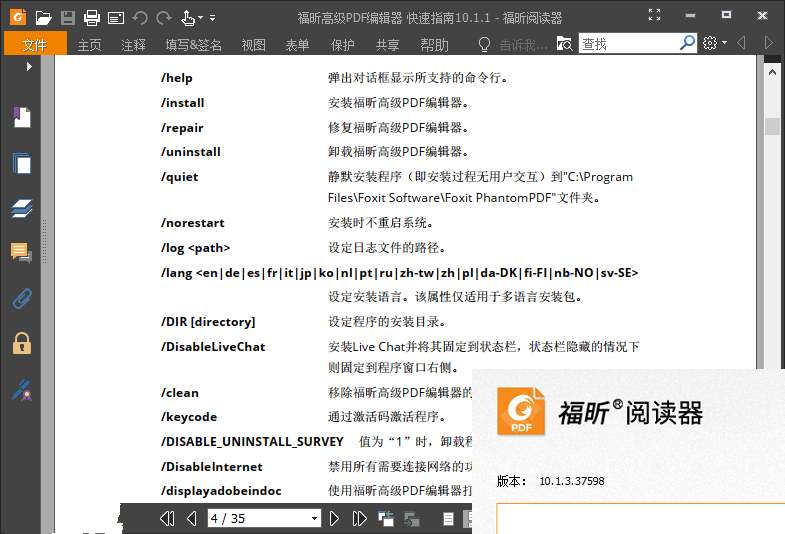Screen dimensions: 785x534
Task: Toggle single page view mode
Action: [x=447, y=518]
